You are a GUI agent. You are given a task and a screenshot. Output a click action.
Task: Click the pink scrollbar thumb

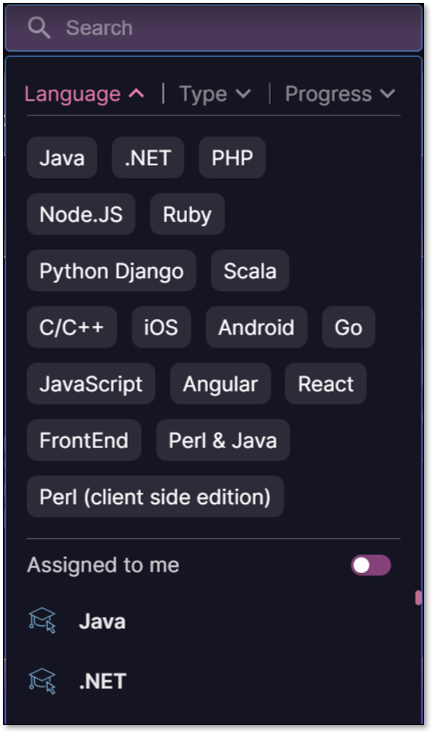(x=418, y=598)
